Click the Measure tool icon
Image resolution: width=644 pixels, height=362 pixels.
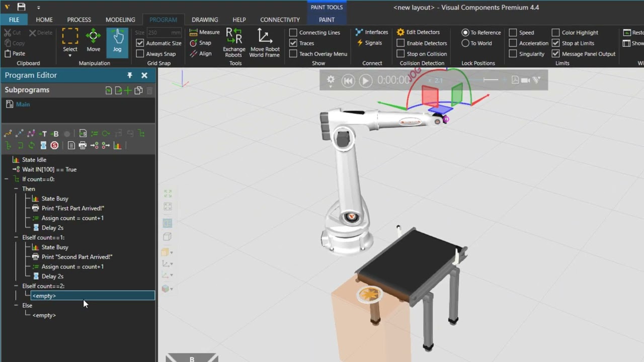tap(194, 32)
